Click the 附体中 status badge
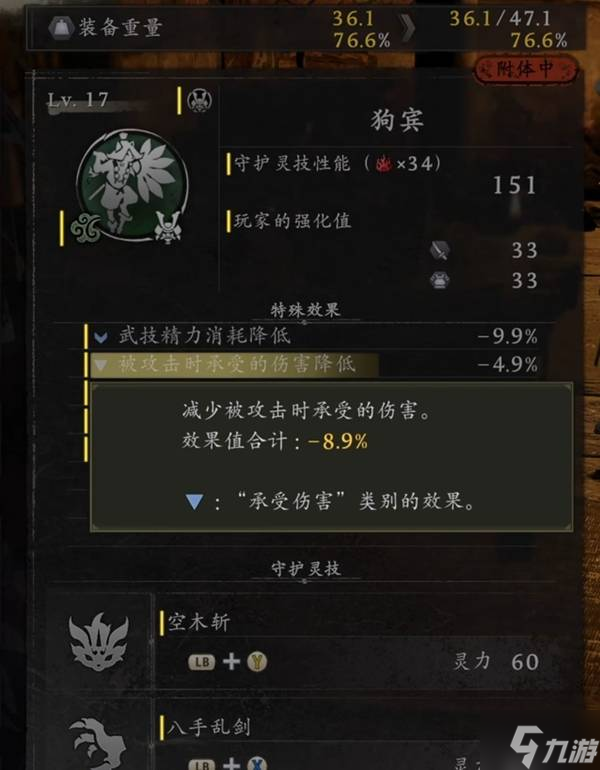Viewport: 600px width, 770px height. [525, 70]
